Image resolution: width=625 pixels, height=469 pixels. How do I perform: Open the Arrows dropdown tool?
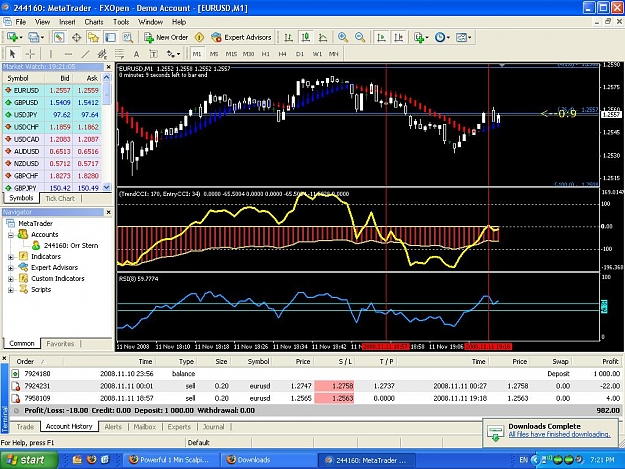[173, 54]
